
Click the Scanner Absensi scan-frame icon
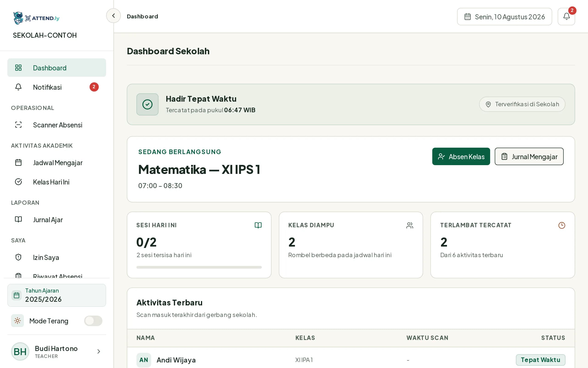click(18, 125)
